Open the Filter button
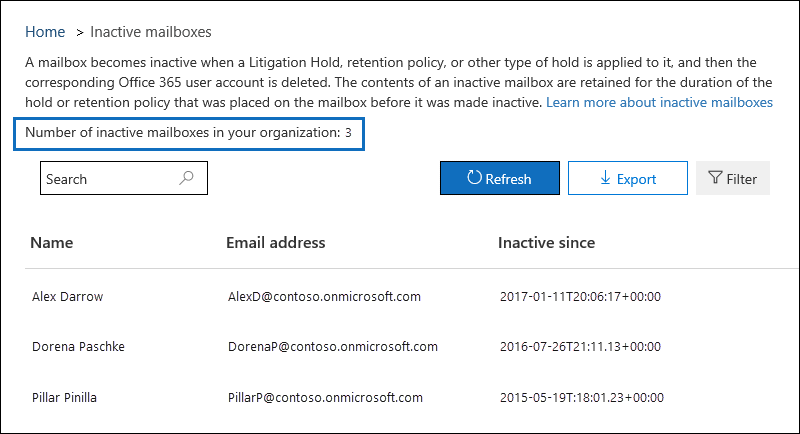 [x=733, y=178]
